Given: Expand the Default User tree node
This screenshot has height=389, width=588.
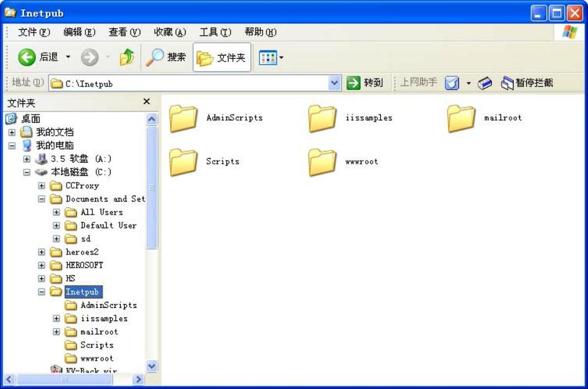Looking at the screenshot, I should 56,226.
